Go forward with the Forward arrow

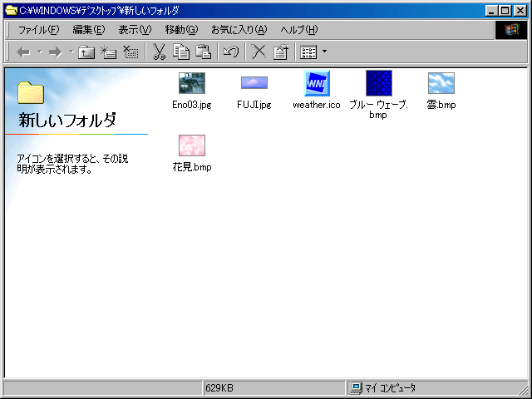pyautogui.click(x=56, y=52)
